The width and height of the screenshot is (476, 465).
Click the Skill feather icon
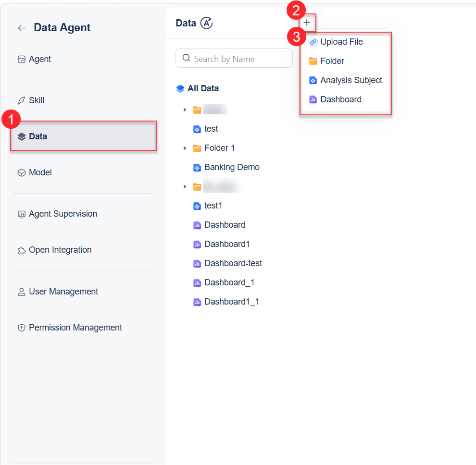click(22, 100)
